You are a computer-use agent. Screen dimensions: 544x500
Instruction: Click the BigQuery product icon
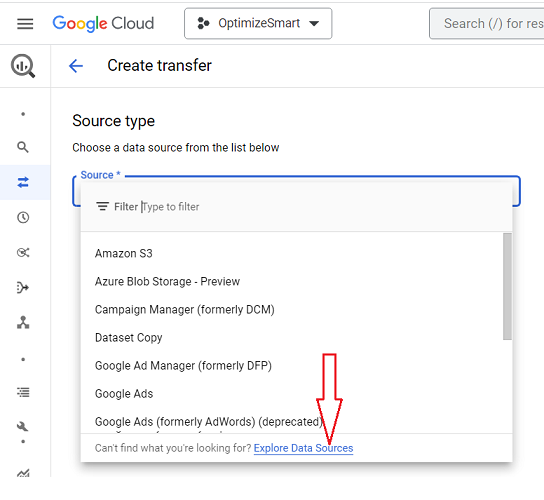23,66
